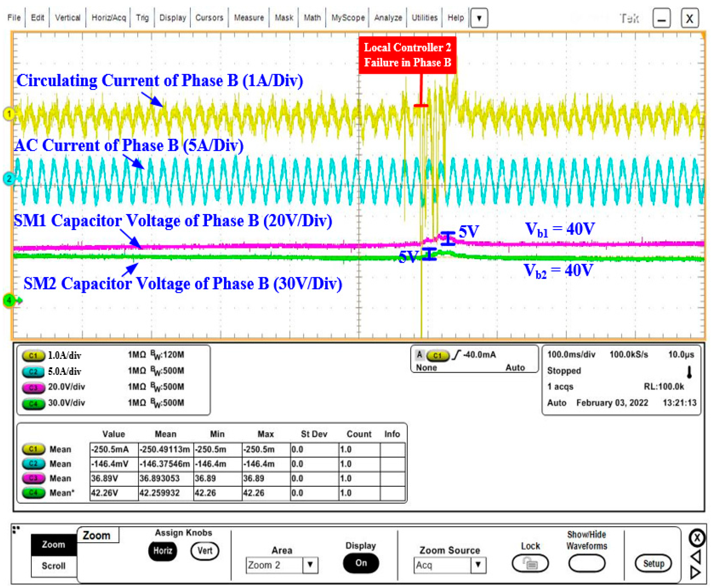Switch to the Scroll tab
The width and height of the screenshot is (712, 588).
(x=54, y=566)
